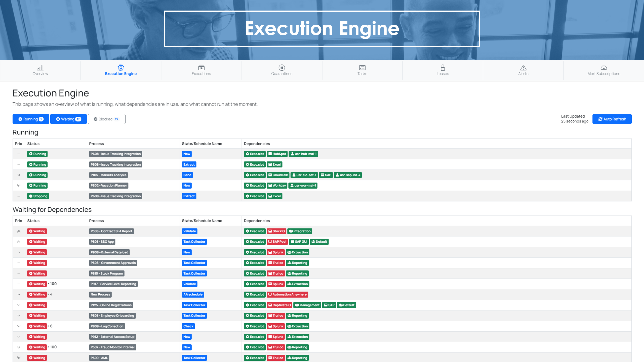
Task: Click priority chevron for P125 Online Registrations
Action: click(x=19, y=305)
